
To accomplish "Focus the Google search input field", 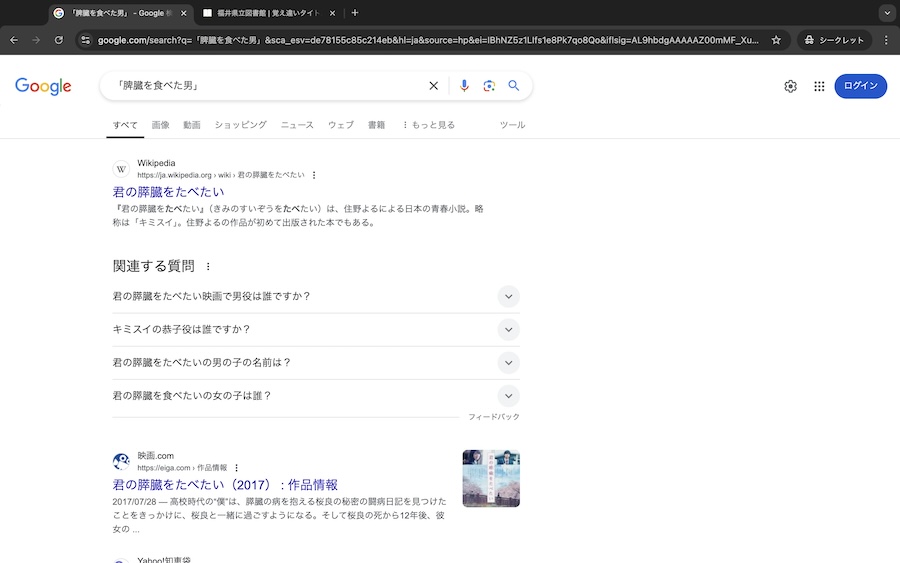I will 270,86.
